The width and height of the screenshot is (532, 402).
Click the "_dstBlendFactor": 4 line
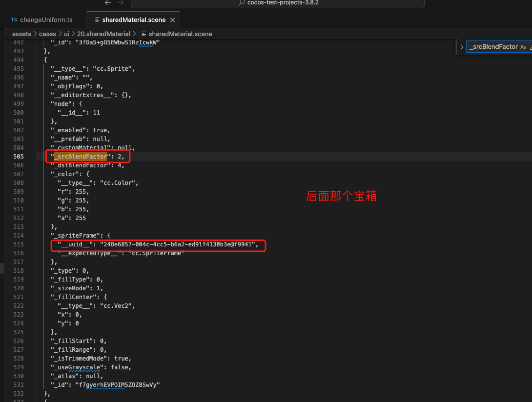tap(87, 165)
